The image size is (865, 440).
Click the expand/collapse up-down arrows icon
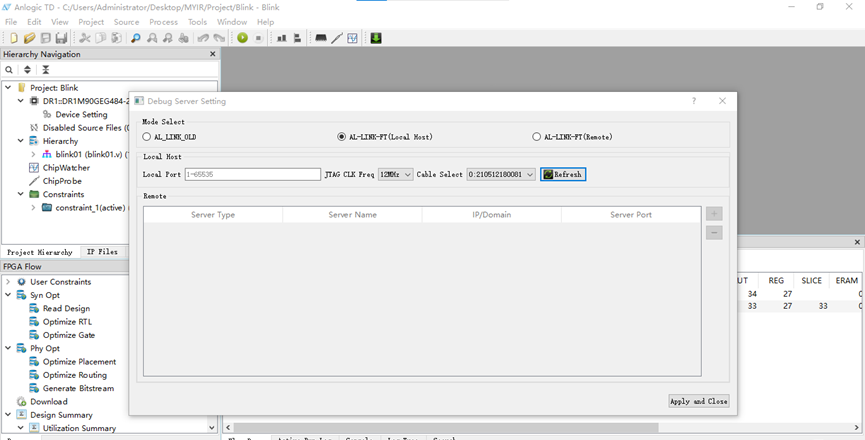point(27,69)
